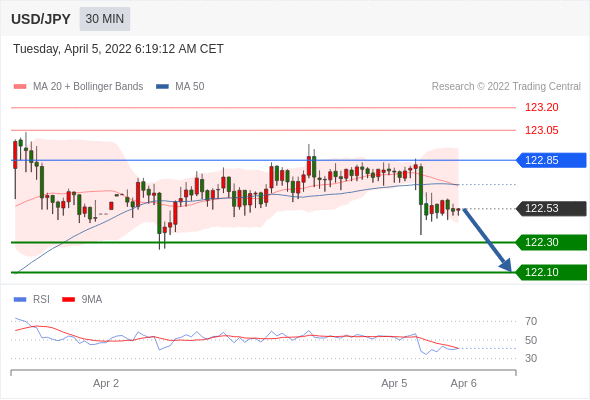Click the 30 MIN timeframe button
590x400 pixels.
105,19
